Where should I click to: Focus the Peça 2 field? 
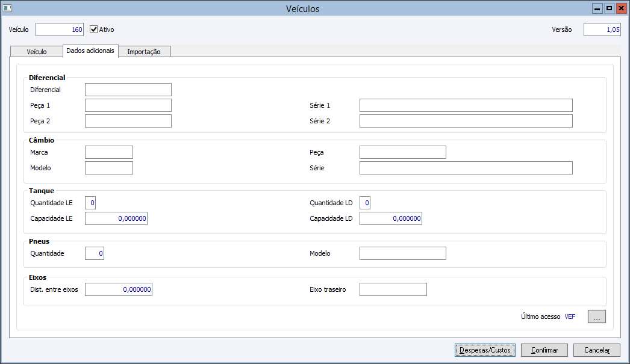128,121
